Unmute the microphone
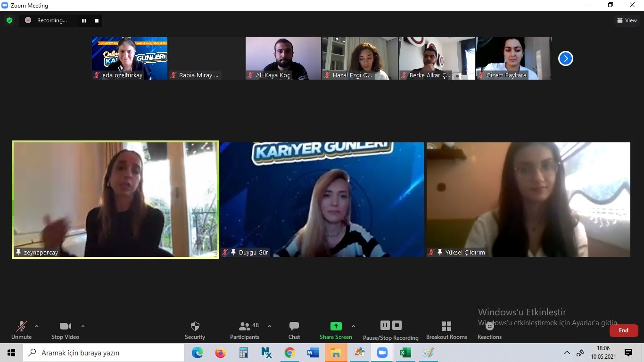The image size is (644, 362). coord(22,330)
